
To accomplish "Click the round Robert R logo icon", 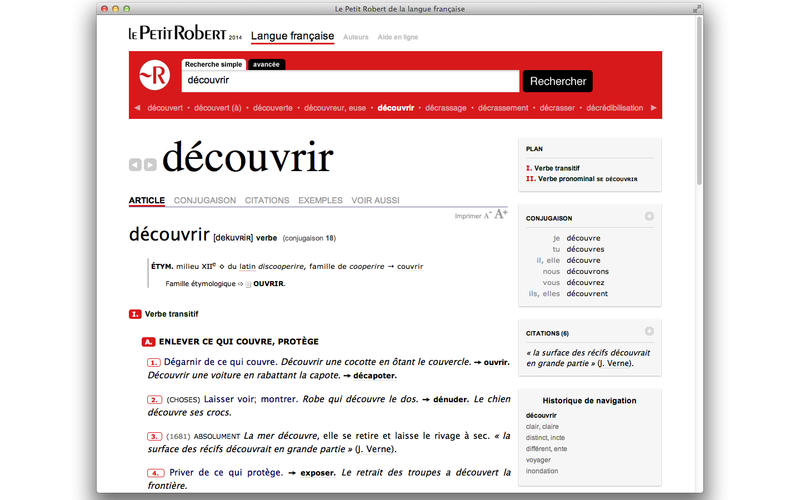I will tap(155, 75).
